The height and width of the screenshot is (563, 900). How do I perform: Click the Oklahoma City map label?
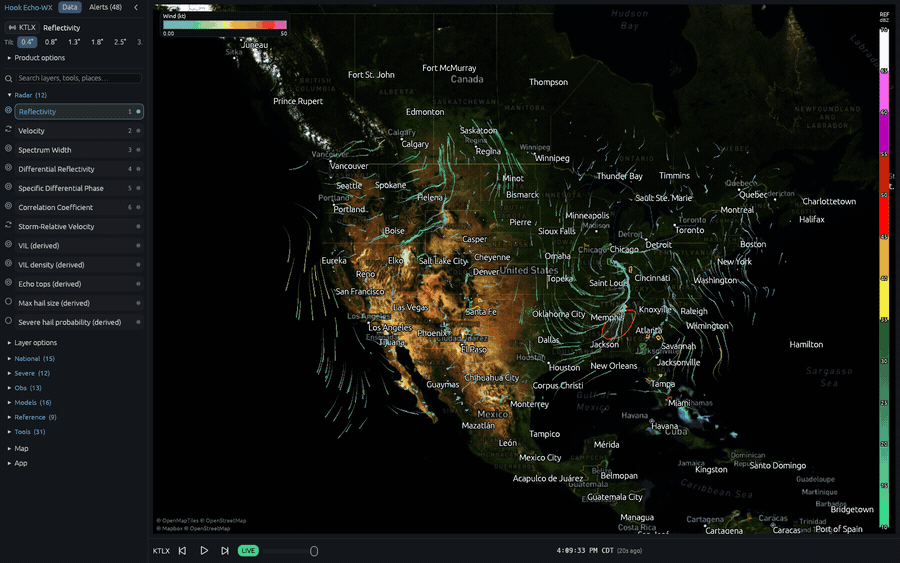[558, 314]
